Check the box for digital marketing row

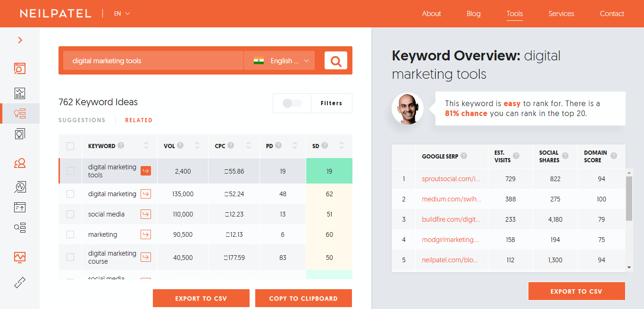tap(70, 194)
